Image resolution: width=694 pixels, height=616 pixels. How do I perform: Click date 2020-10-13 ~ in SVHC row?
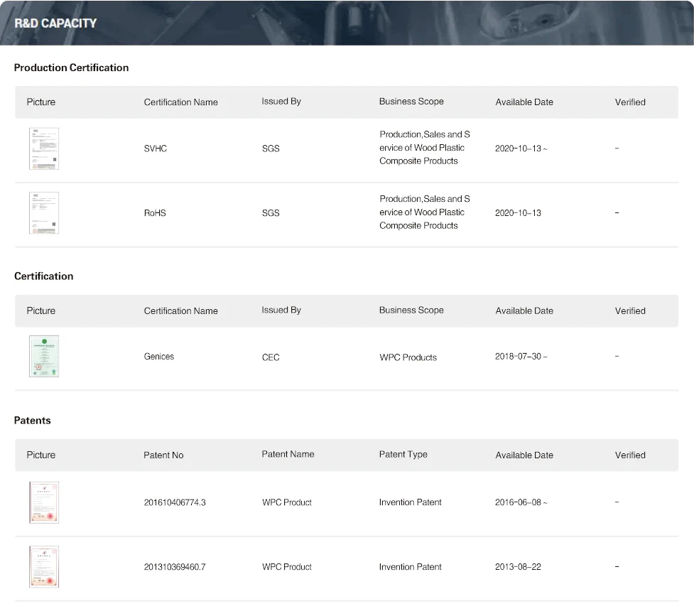click(521, 148)
